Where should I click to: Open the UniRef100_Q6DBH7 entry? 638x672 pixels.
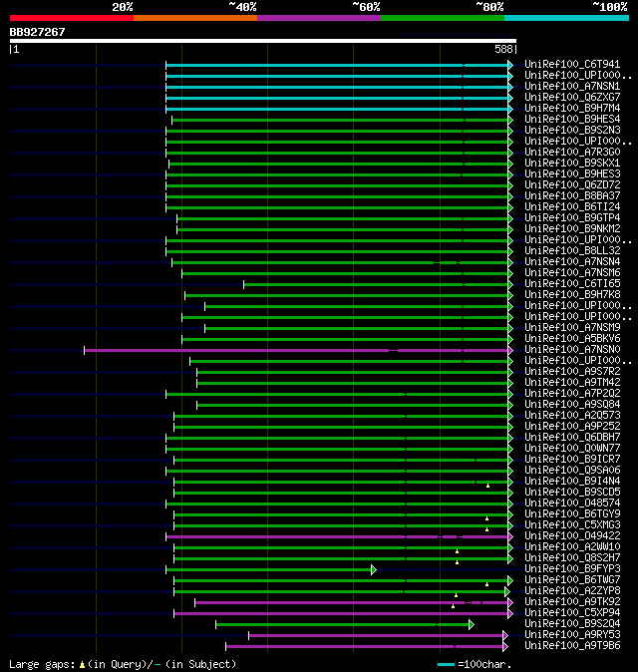coord(572,437)
